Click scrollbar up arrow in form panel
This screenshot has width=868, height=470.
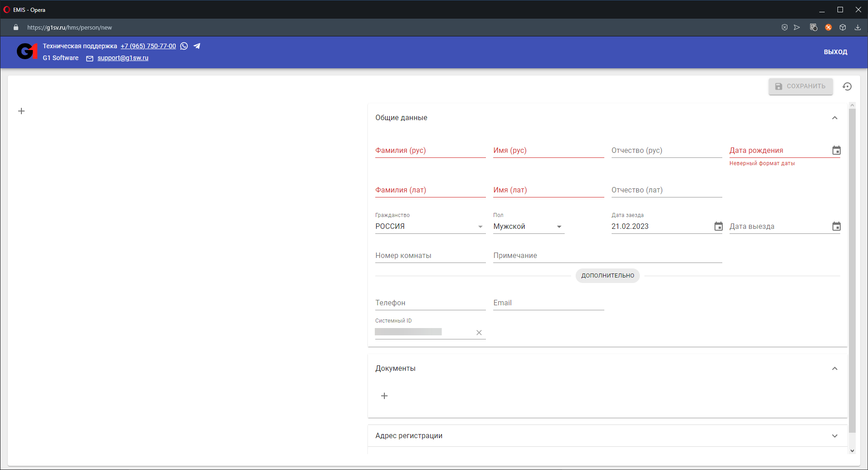pyautogui.click(x=852, y=106)
